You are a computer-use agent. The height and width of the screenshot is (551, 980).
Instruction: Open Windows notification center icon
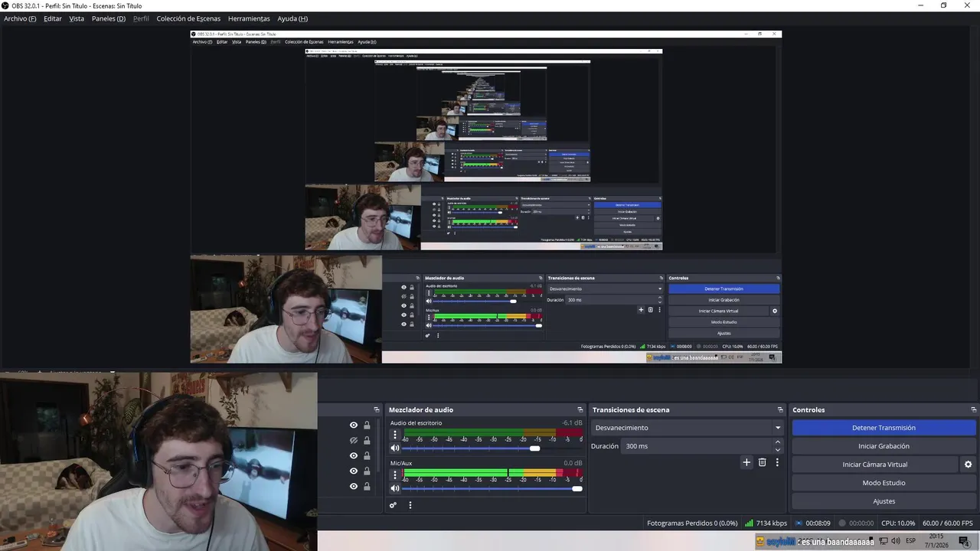pos(964,542)
